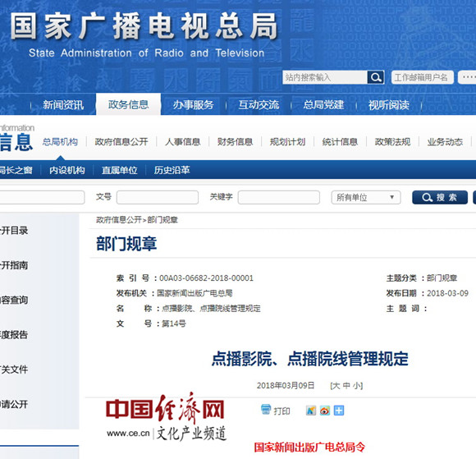Focus the 站内搜索输入 search box
This screenshot has height=459, width=476.
point(325,77)
